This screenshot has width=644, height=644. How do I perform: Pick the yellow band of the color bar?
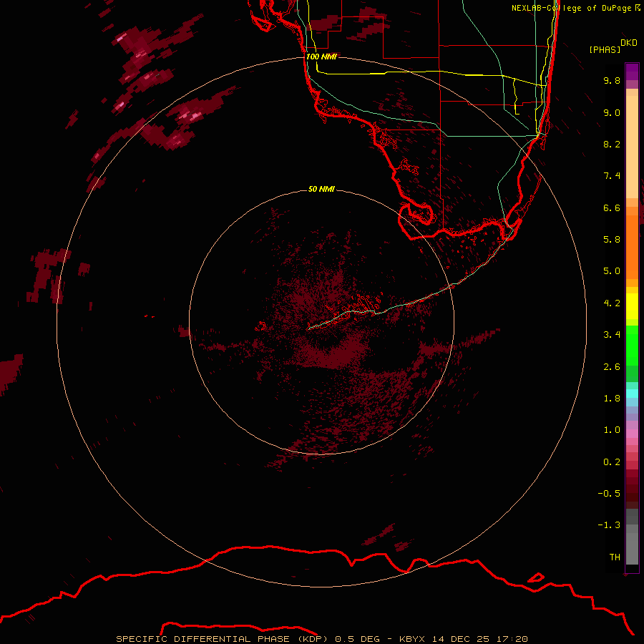[632, 306]
